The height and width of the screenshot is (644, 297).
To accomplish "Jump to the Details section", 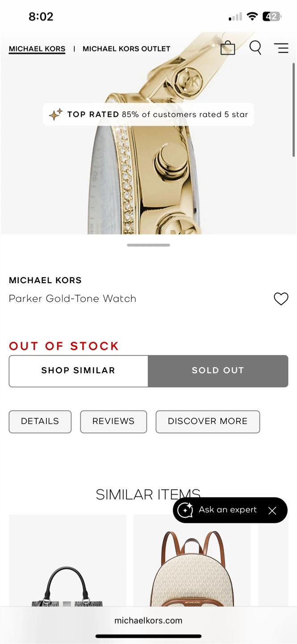I will click(x=40, y=421).
